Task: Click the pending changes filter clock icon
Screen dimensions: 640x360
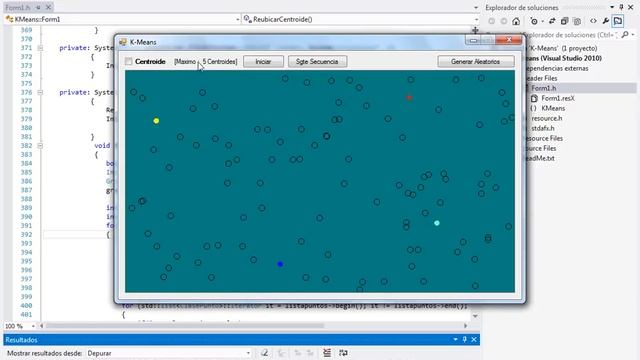Action: pyautogui.click(x=533, y=21)
